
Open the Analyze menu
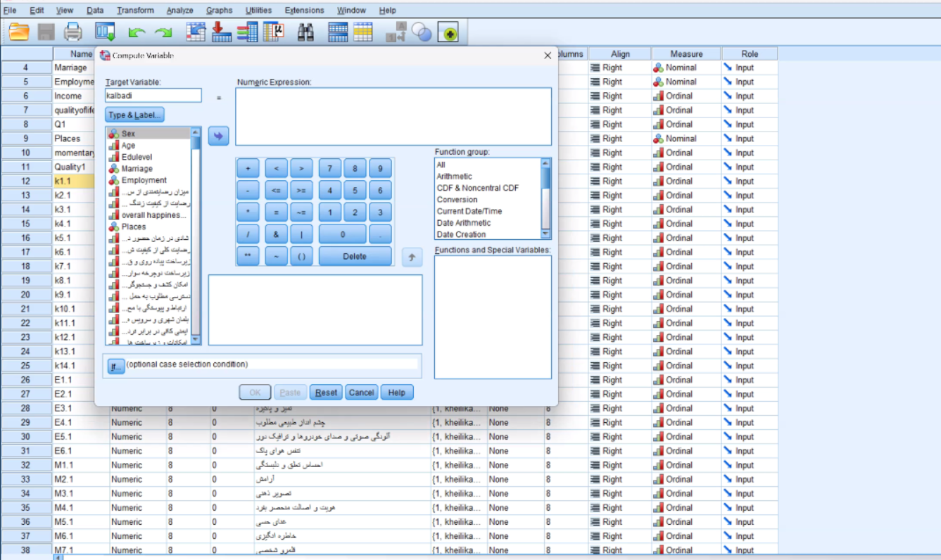click(180, 11)
